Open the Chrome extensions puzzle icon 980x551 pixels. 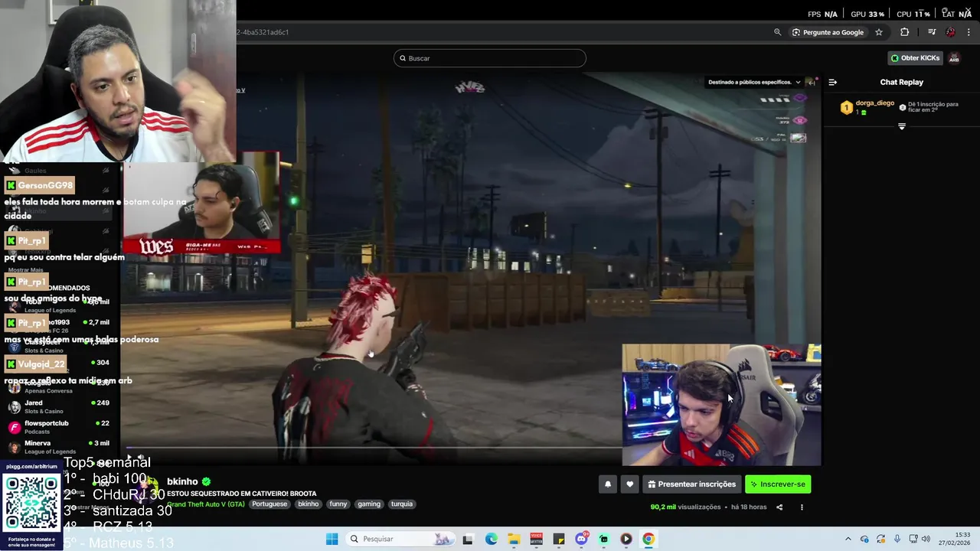tap(904, 32)
